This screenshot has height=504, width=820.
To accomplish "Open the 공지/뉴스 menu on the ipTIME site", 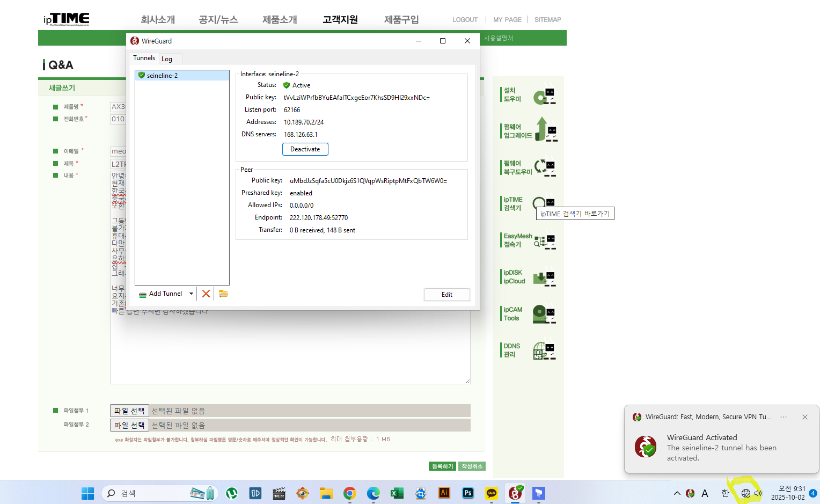I will [218, 19].
